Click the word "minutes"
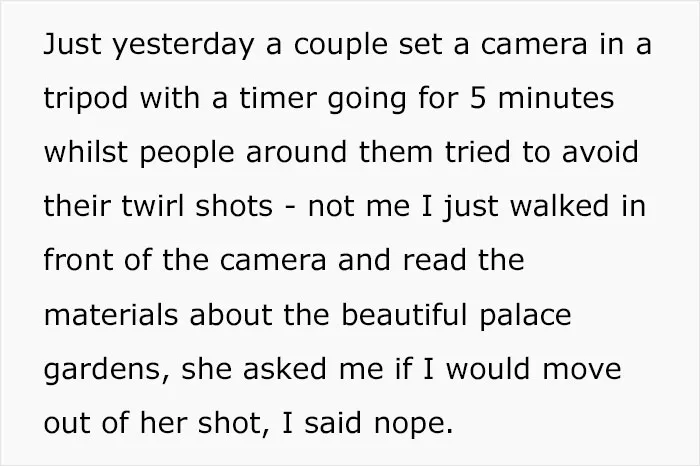 pyautogui.click(x=556, y=98)
